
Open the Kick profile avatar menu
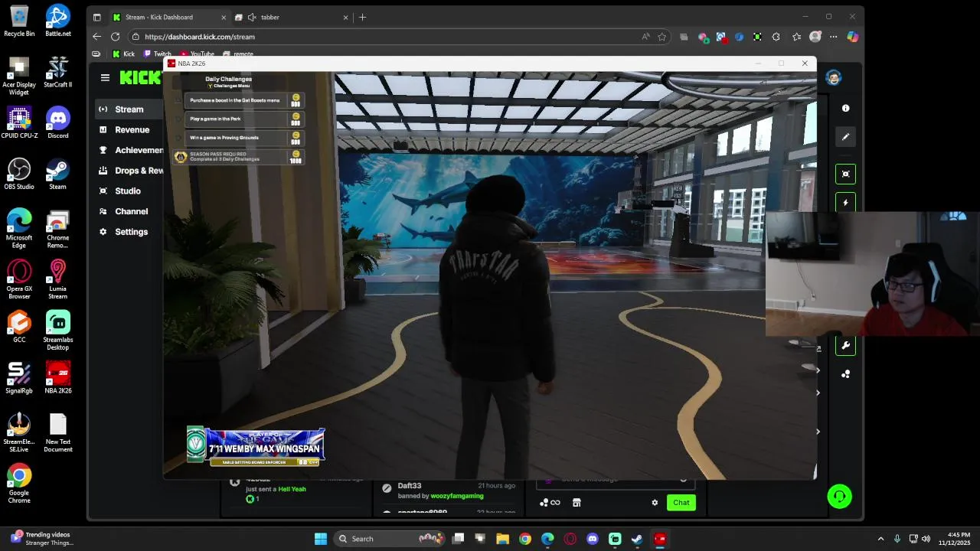834,77
